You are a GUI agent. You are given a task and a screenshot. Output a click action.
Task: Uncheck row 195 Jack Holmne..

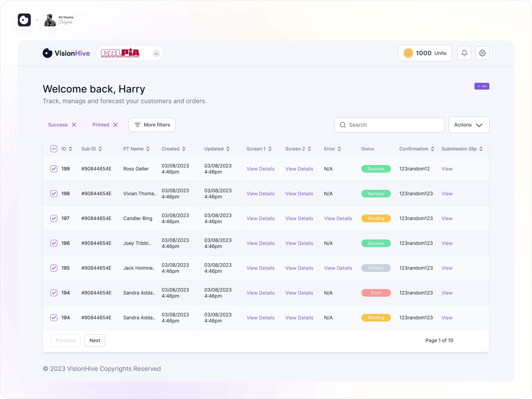point(54,268)
